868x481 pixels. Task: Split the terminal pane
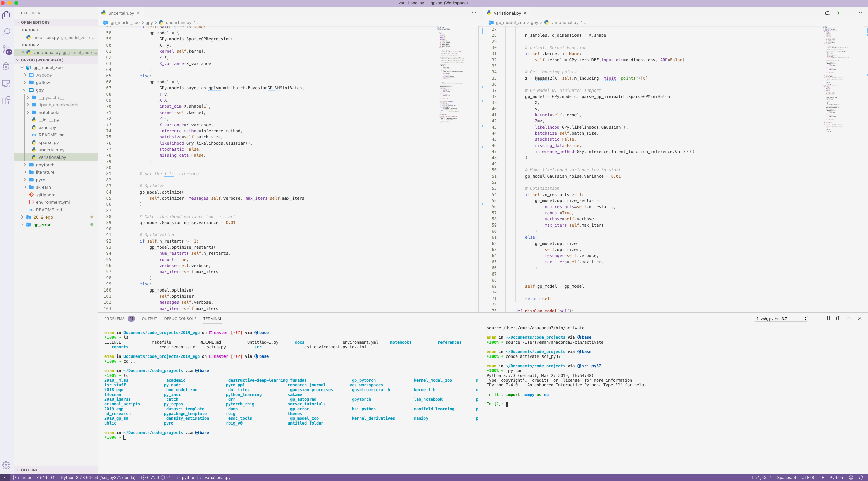pos(827,318)
